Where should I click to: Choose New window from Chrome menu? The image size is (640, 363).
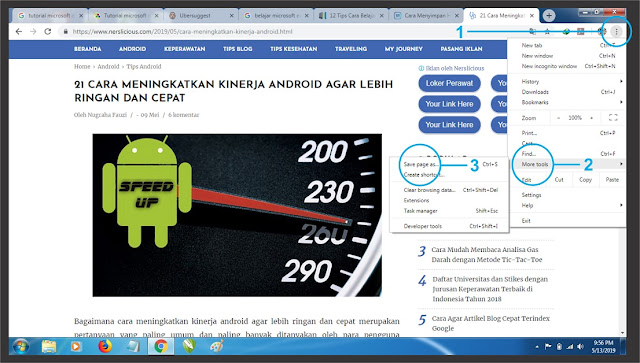click(567, 56)
